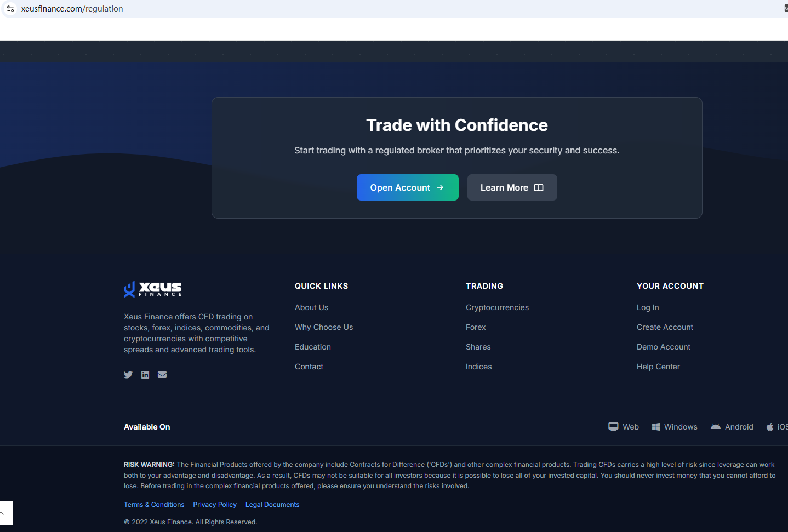Click the Available On label
Viewport: 788px width, 532px height.
[x=147, y=427]
